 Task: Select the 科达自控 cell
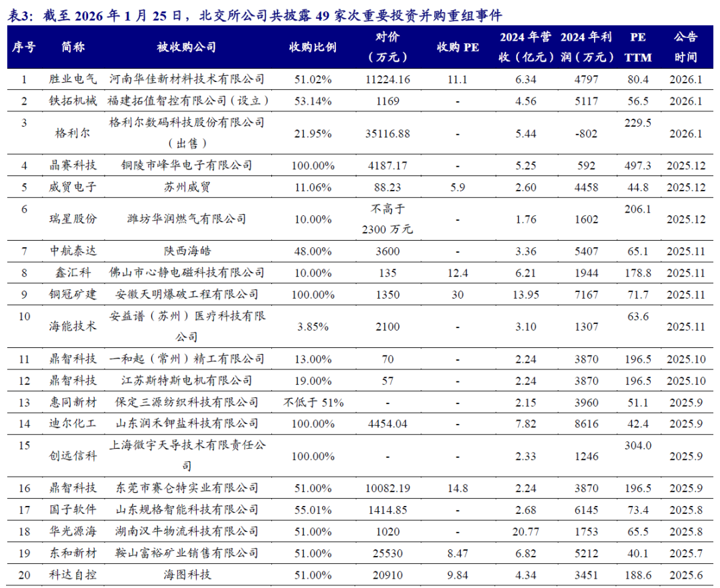coord(73,575)
